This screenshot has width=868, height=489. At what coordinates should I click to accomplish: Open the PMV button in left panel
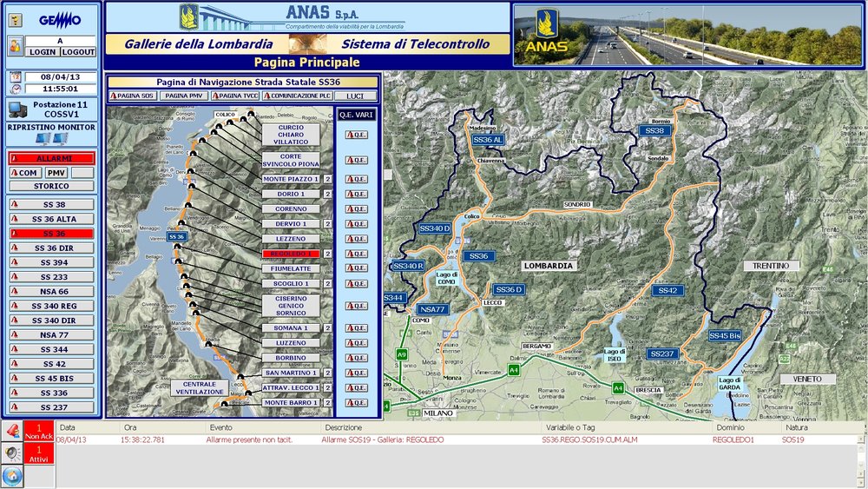pos(56,173)
